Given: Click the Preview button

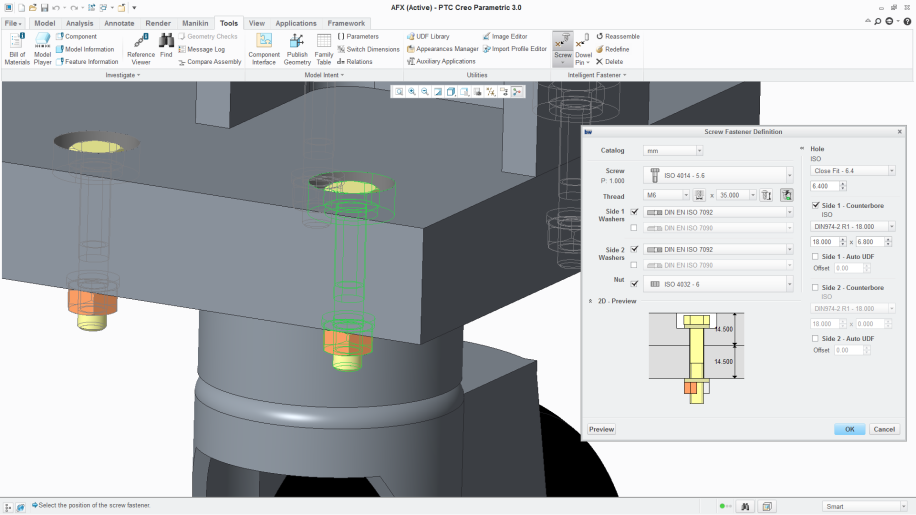Looking at the screenshot, I should 601,429.
